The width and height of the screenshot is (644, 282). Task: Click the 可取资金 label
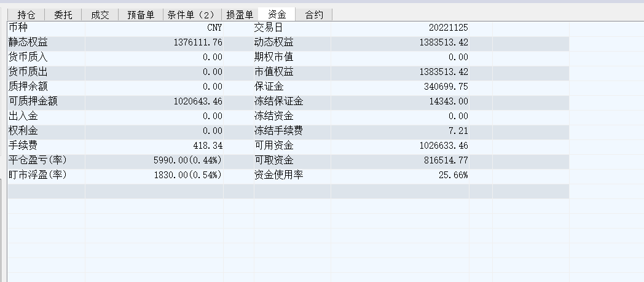pyautogui.click(x=273, y=160)
